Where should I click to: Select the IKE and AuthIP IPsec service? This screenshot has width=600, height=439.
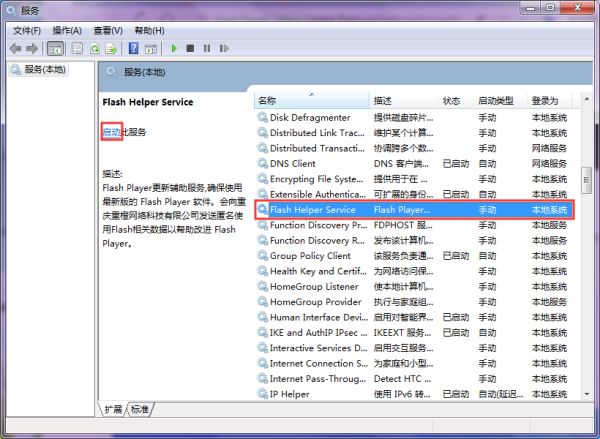click(414, 332)
